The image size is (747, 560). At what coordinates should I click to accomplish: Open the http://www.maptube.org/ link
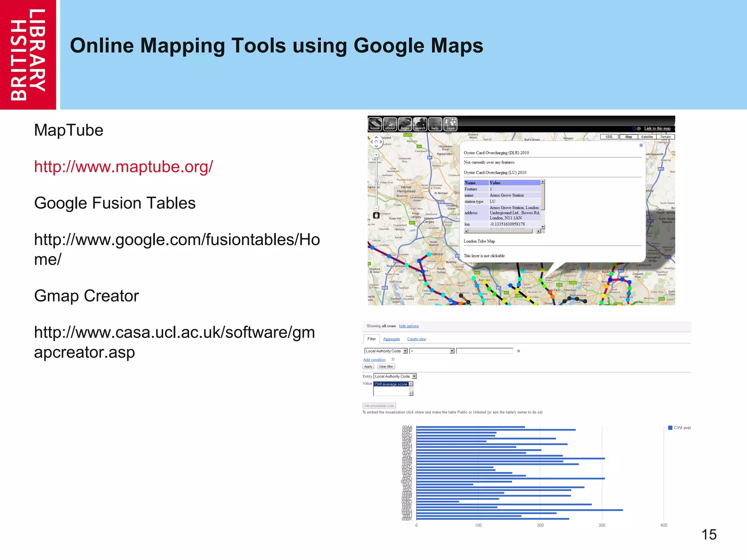pyautogui.click(x=123, y=167)
